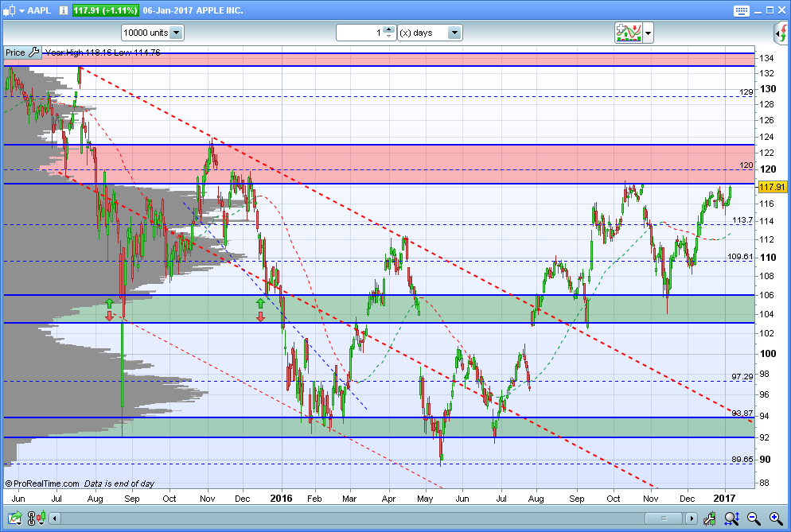Click the red down arrow marker near December
The height and width of the screenshot is (532, 791).
260,316
